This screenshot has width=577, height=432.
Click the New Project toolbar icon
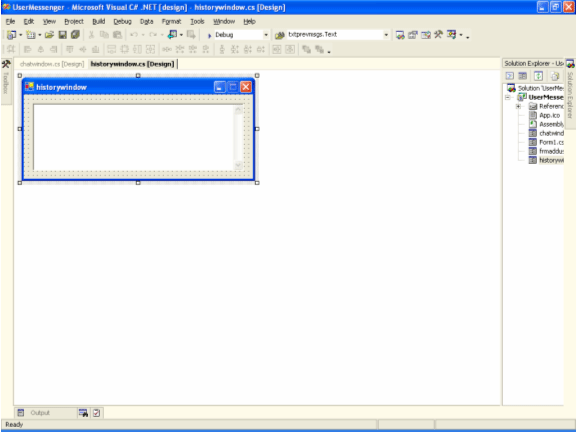pos(11,35)
